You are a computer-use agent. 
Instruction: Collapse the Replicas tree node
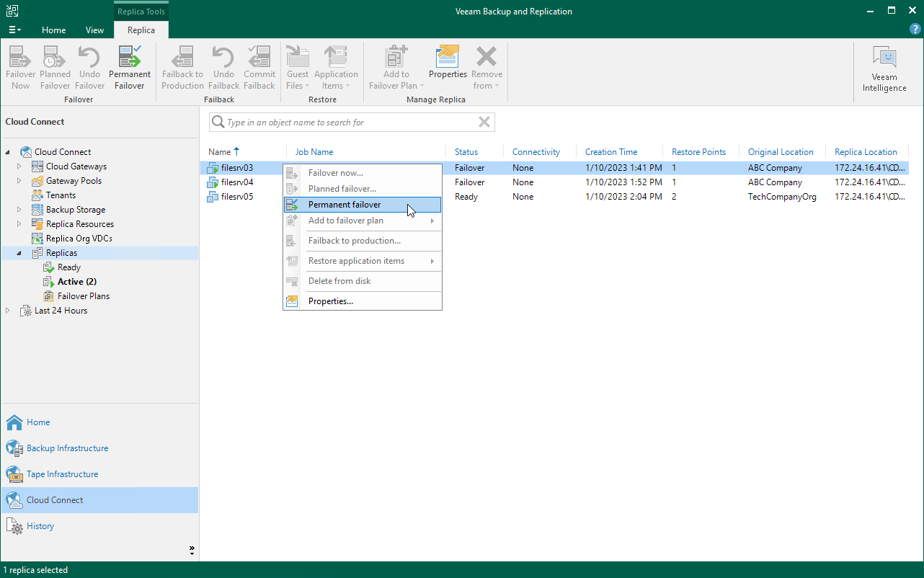point(20,253)
